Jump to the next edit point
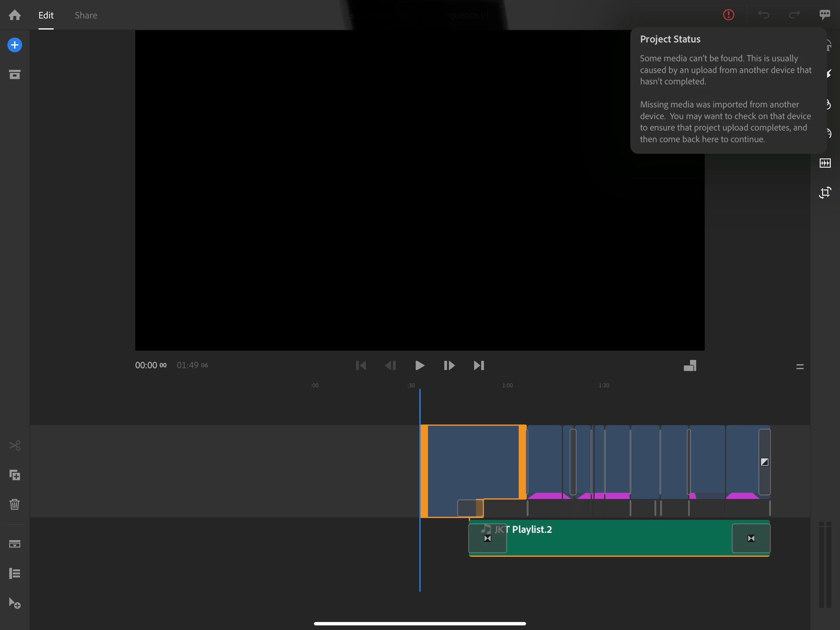This screenshot has height=630, width=840. pos(478,365)
